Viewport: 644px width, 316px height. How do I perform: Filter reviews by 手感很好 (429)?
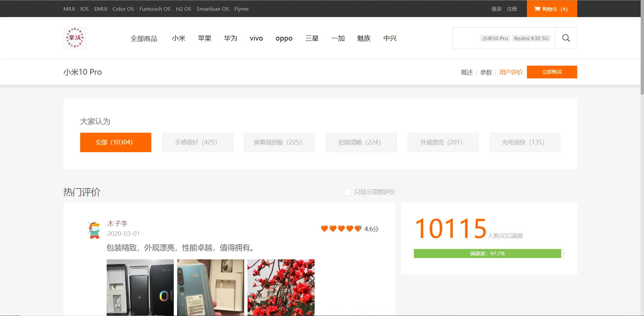point(198,142)
